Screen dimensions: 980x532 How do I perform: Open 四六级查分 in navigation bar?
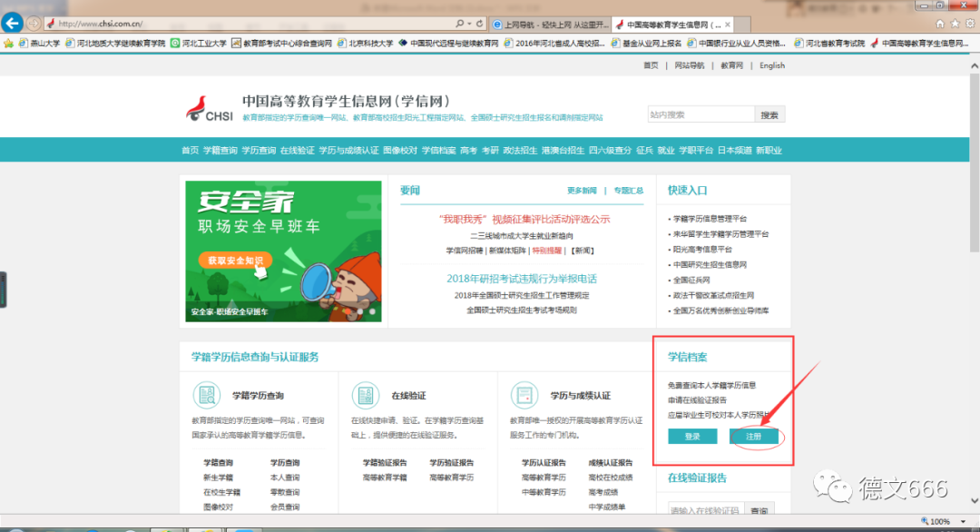(610, 150)
